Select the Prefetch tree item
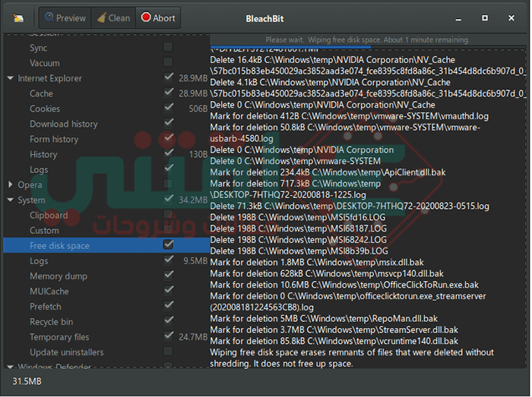This screenshot has width=532, height=397. [46, 307]
